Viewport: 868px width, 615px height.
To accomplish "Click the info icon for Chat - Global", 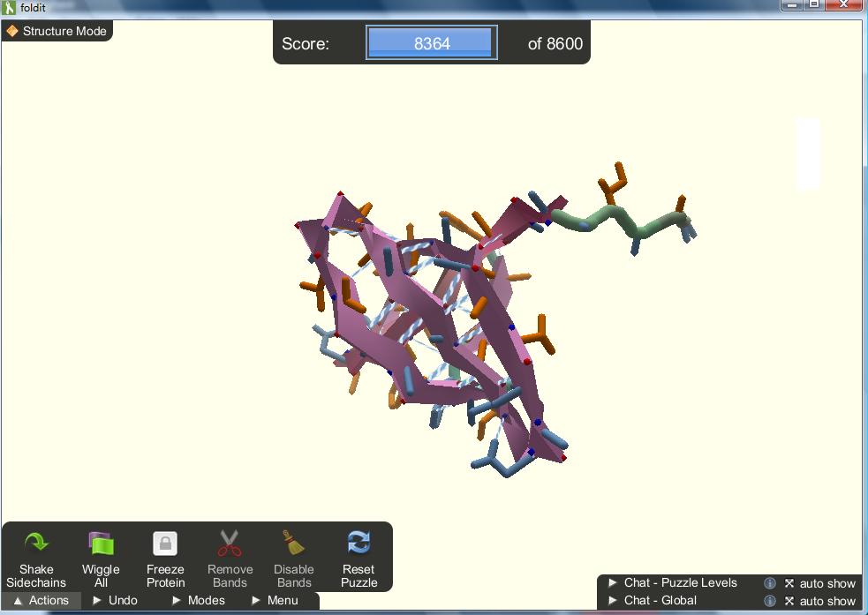I will (769, 601).
